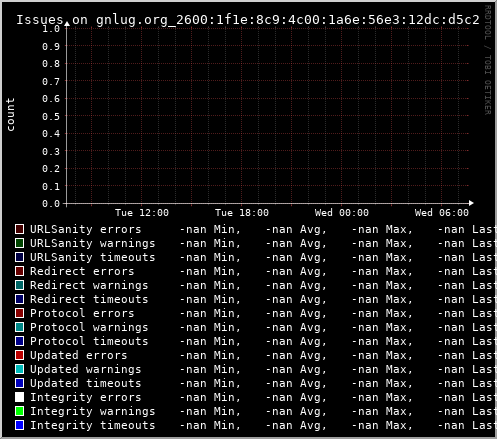Select the Redirect timeouts legend label

[89, 299]
